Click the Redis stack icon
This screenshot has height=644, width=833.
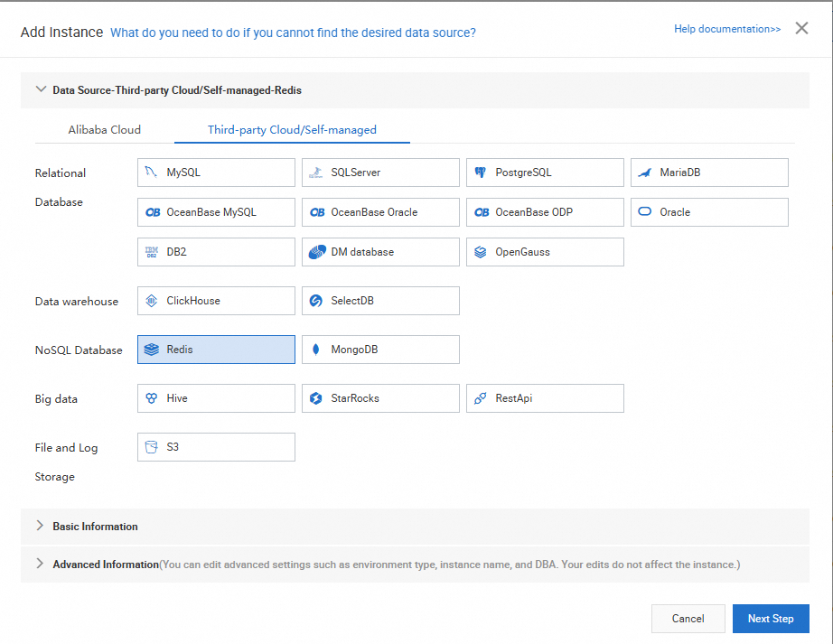pos(152,350)
